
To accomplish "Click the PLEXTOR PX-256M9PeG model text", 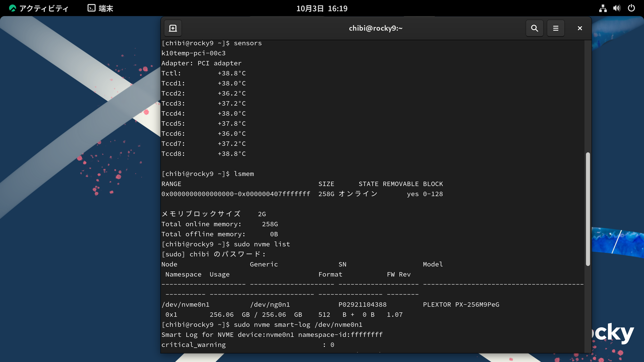I will point(461,305).
